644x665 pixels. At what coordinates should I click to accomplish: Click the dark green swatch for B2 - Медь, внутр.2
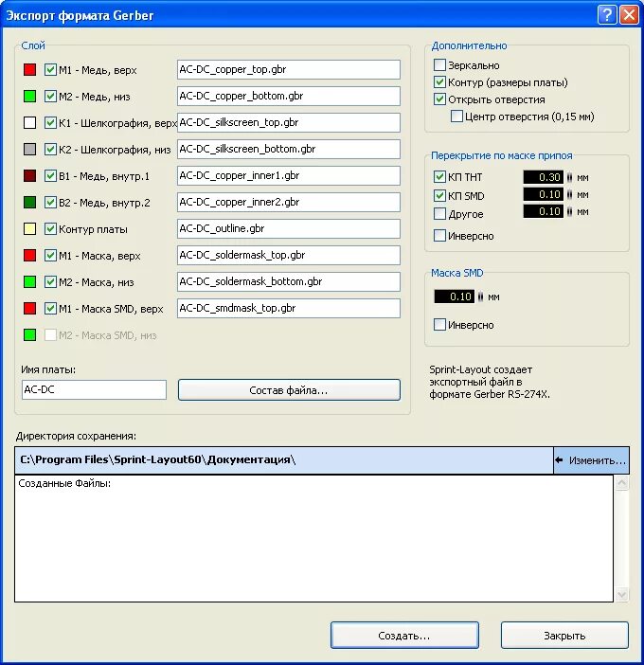click(29, 203)
